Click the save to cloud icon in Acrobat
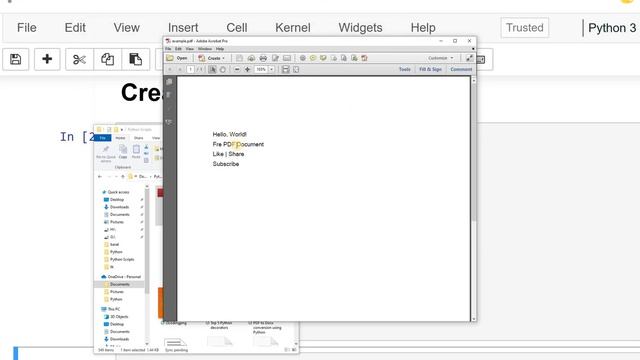The image size is (640, 360). point(251,58)
